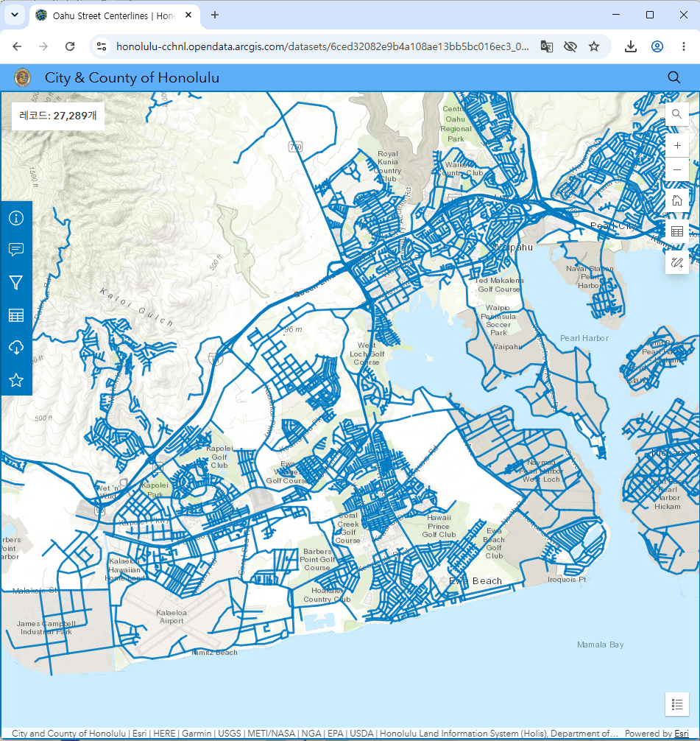Image resolution: width=700 pixels, height=741 pixels.
Task: Open the filter funnel icon
Action: click(16, 283)
